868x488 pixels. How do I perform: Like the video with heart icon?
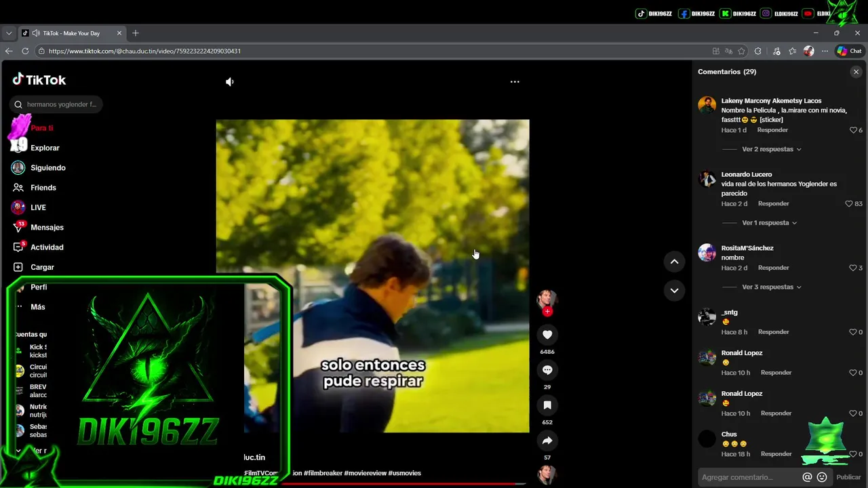click(547, 334)
